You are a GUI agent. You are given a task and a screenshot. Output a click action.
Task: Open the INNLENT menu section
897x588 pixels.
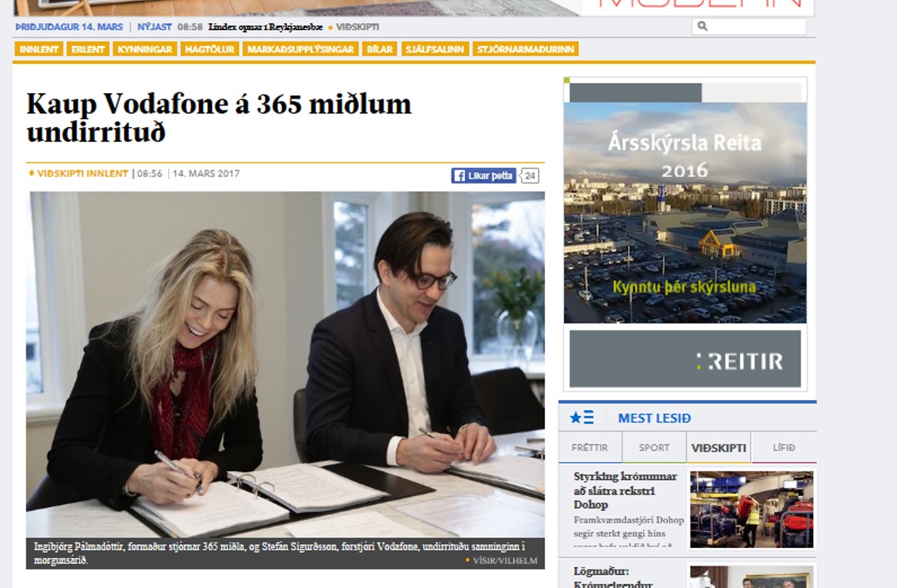[39, 49]
